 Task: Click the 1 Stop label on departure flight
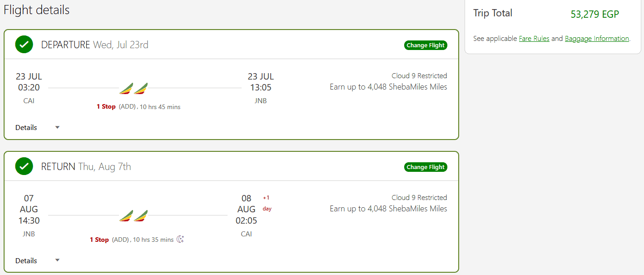pos(106,107)
